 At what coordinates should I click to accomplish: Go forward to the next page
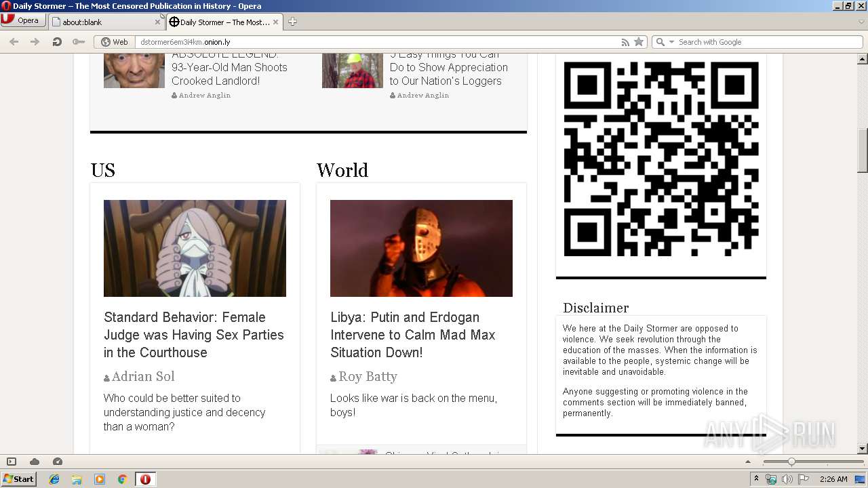[35, 41]
